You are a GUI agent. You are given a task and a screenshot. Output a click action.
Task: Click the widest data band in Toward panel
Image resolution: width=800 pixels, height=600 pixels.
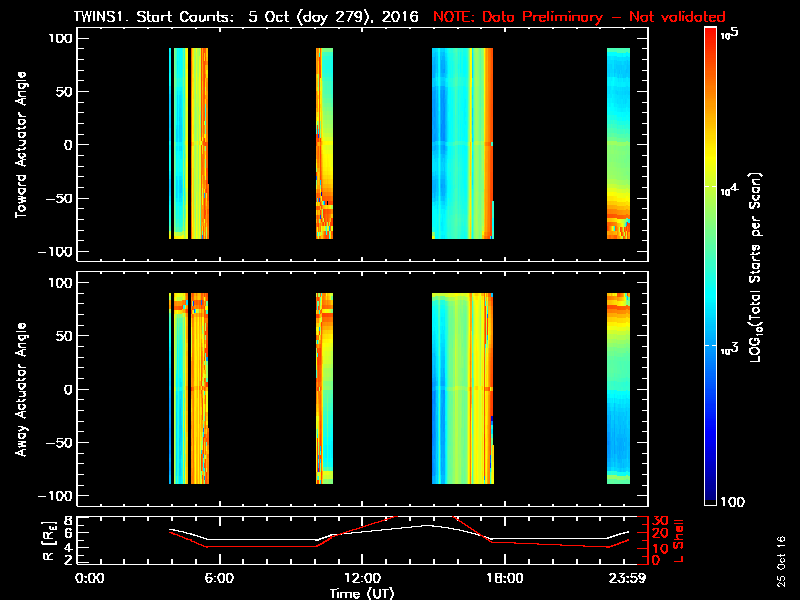pos(462,143)
